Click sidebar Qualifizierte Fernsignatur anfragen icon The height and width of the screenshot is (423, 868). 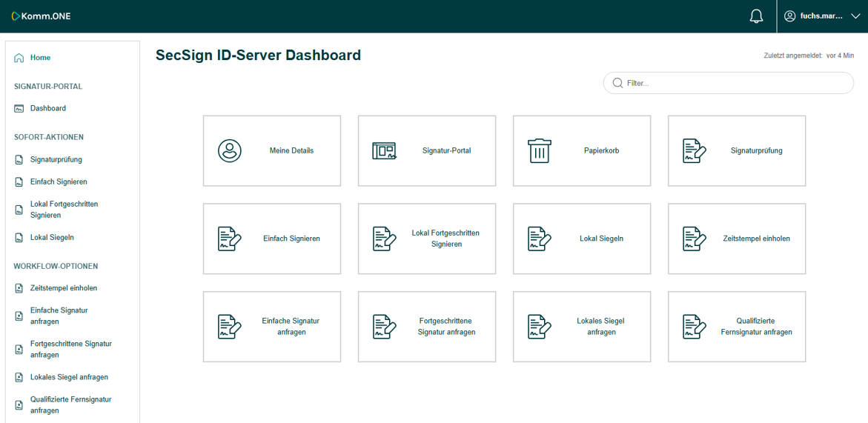click(19, 404)
